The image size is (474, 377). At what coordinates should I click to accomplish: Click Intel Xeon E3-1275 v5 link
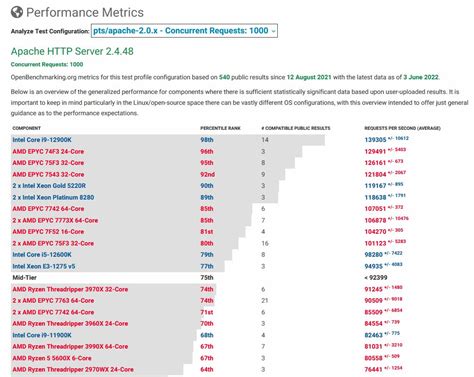(44, 266)
